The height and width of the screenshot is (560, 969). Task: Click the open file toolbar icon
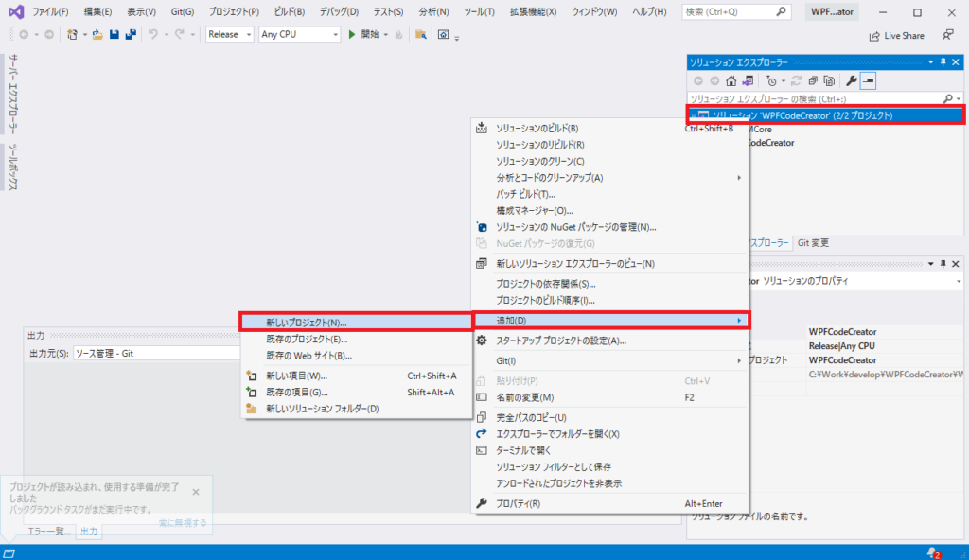(x=97, y=35)
